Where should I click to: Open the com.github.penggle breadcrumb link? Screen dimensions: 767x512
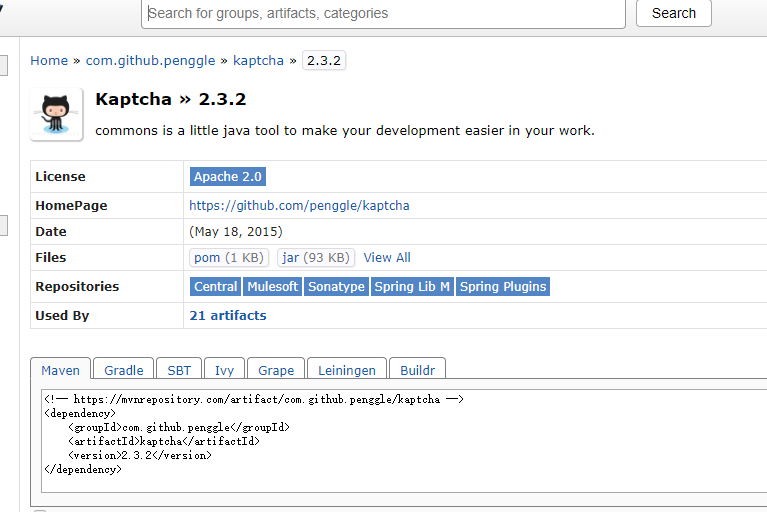point(150,61)
